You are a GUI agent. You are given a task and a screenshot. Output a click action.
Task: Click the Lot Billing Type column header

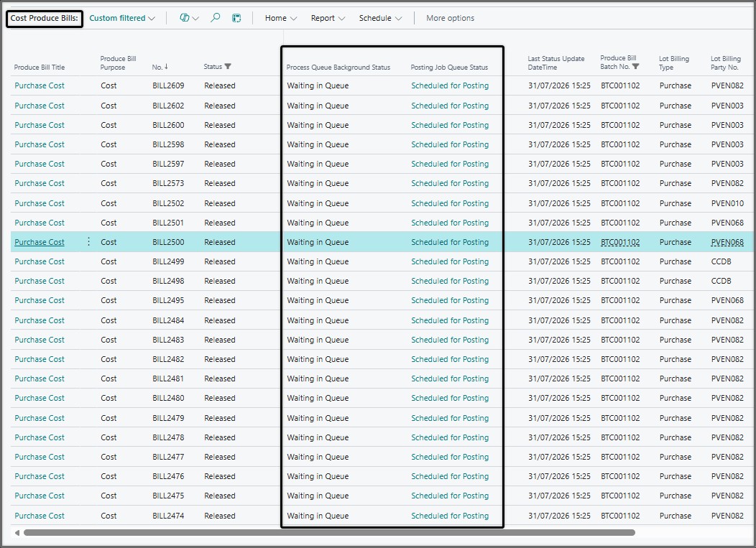point(673,62)
